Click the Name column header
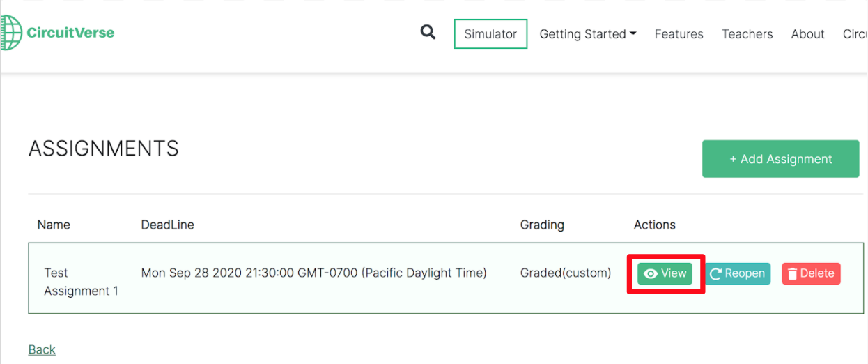 pos(54,225)
